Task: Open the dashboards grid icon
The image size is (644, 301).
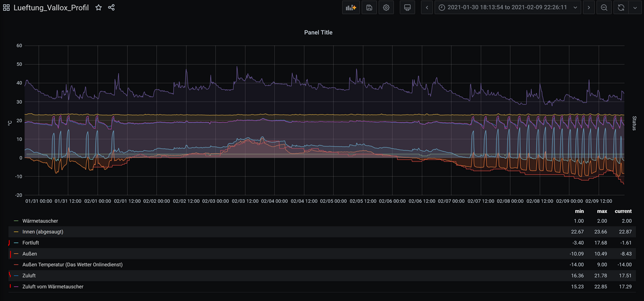Action: click(6, 8)
